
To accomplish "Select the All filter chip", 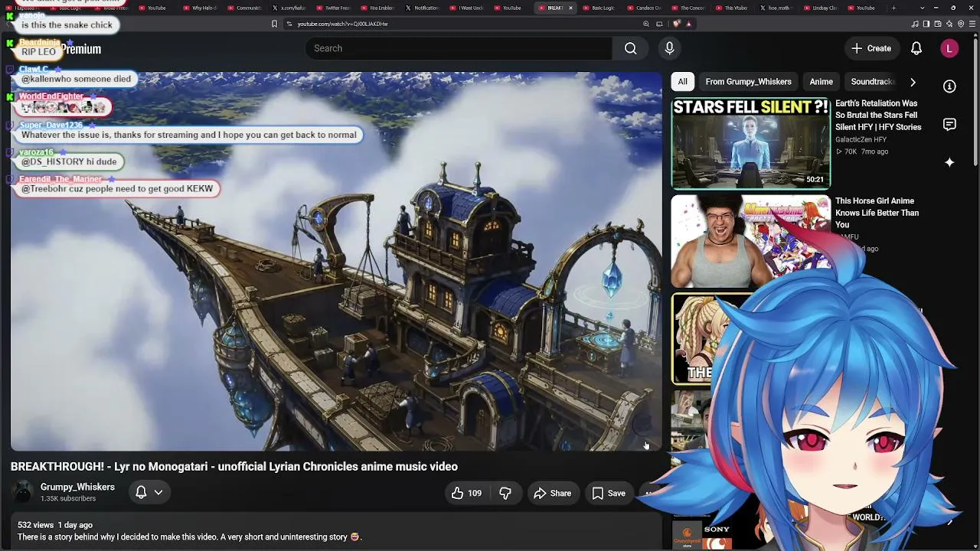I will 682,82.
